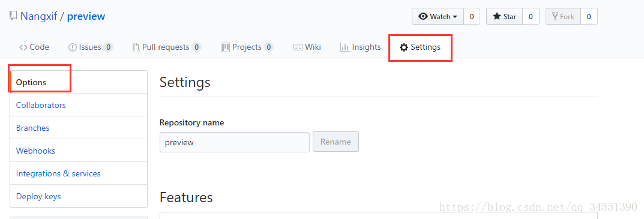Open the Watch dropdown menu
The width and height of the screenshot is (644, 219).
[x=438, y=16]
